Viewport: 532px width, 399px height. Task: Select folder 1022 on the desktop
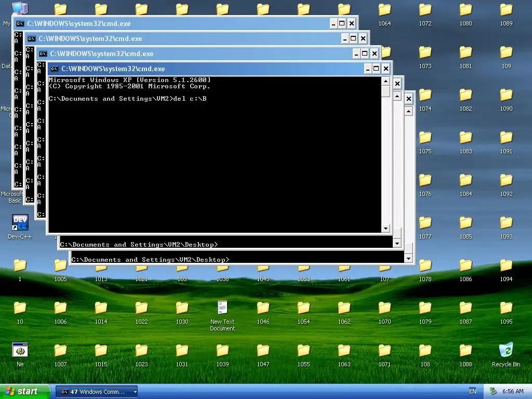pyautogui.click(x=141, y=313)
